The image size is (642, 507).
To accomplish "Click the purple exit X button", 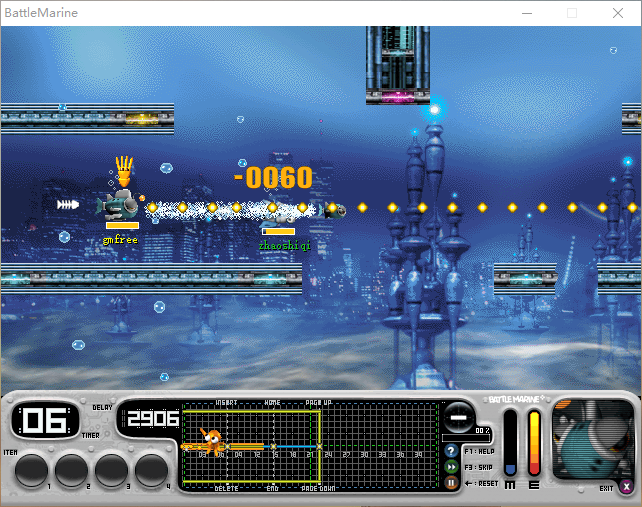I will pyautogui.click(x=626, y=487).
